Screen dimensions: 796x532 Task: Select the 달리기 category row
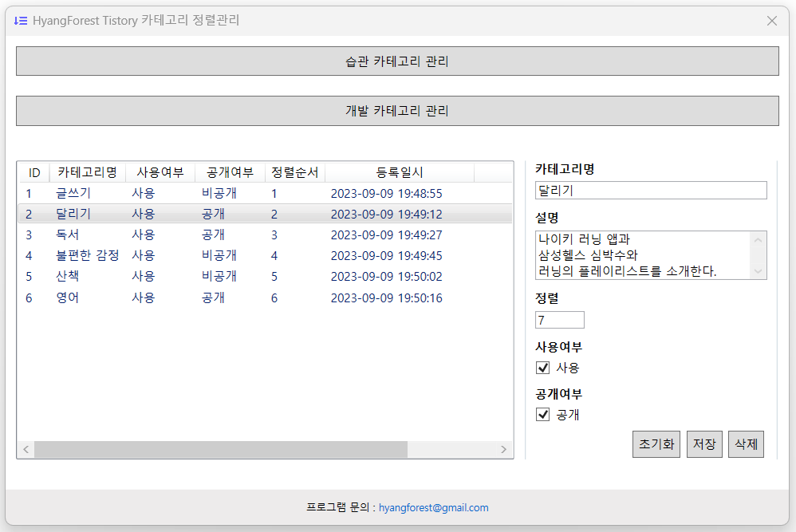(x=265, y=215)
